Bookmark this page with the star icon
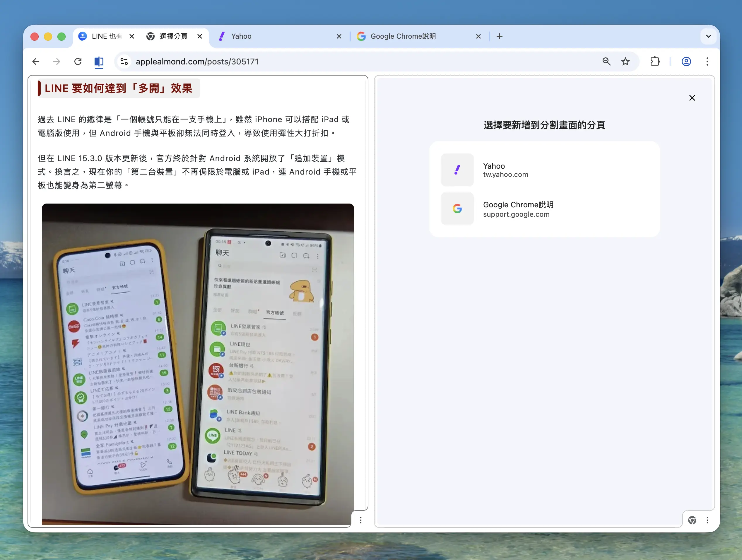Screen dimensions: 742x560 [625, 62]
